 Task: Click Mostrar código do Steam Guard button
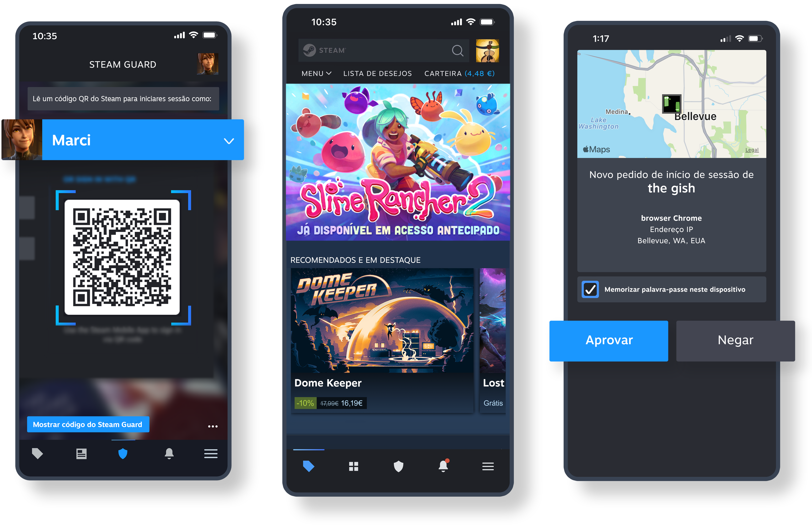[x=88, y=424]
